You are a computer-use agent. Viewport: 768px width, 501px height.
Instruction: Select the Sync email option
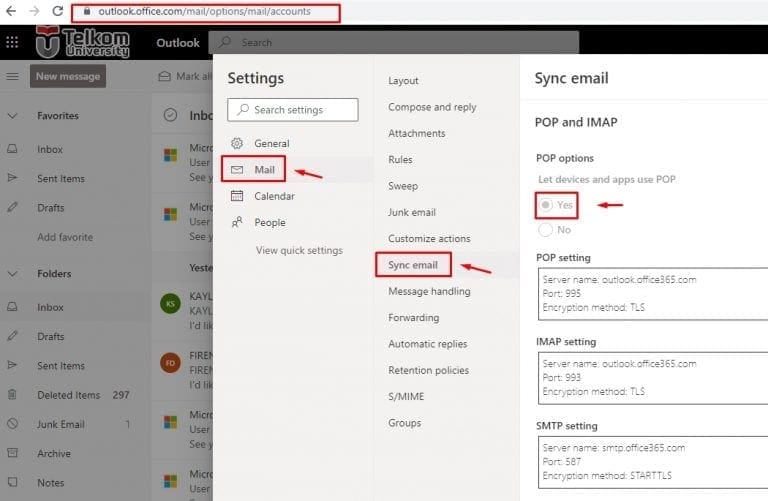pyautogui.click(x=413, y=265)
